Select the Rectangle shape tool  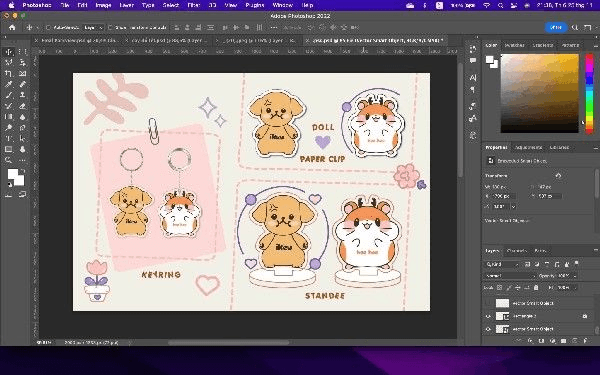(8, 149)
